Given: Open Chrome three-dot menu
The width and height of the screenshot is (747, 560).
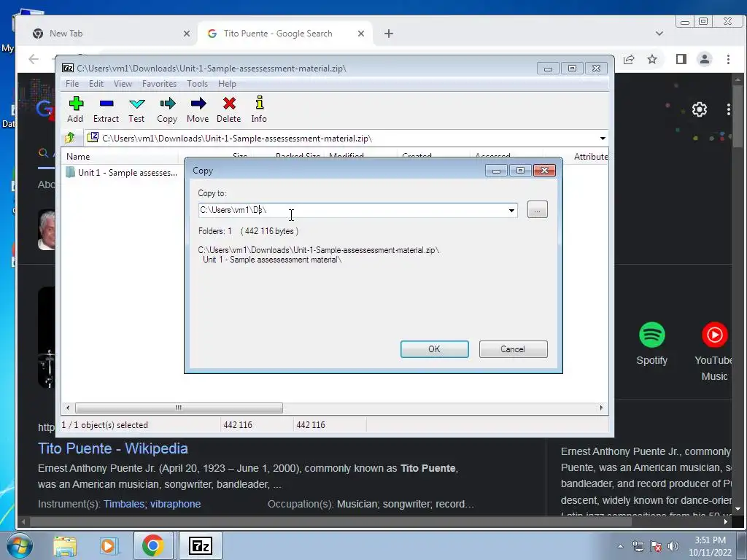Looking at the screenshot, I should [x=728, y=59].
